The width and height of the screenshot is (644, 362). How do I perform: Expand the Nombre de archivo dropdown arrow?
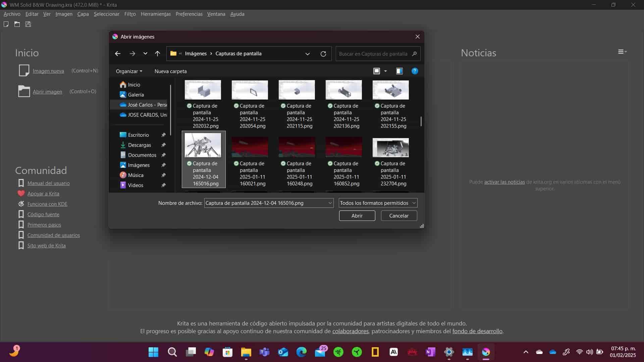pos(330,203)
